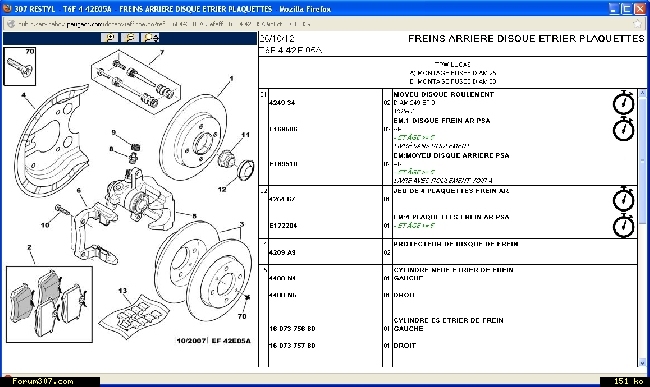Click brake disc label 1 in diagram
Viewport: 650px width, 387px height.
[x=231, y=78]
